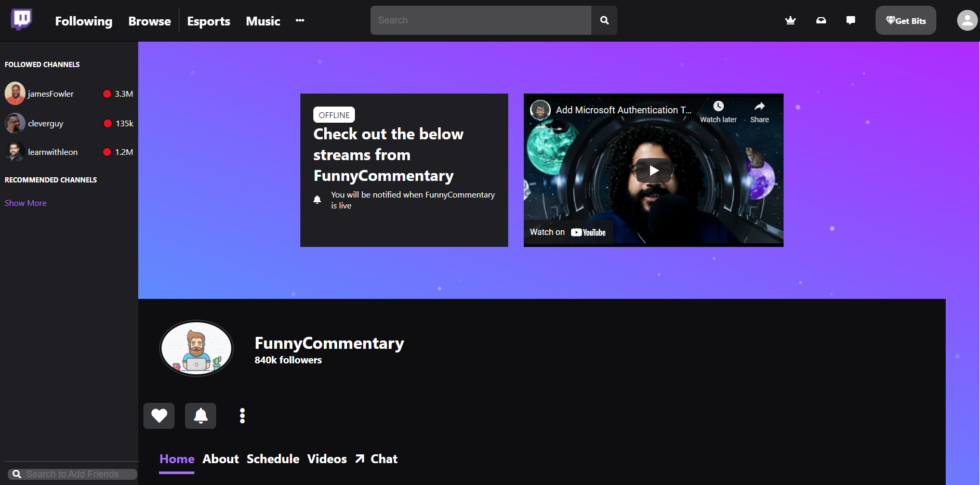Click the notification bell in offline card
980x485 pixels.
click(317, 200)
